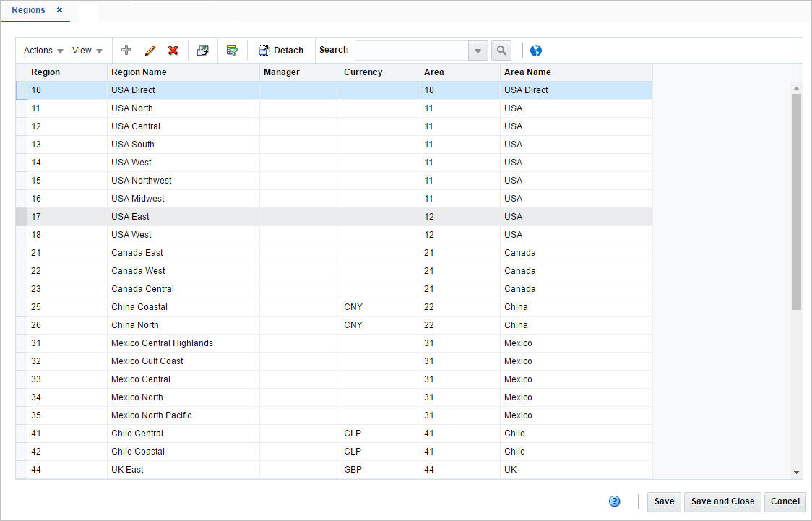This screenshot has width=812, height=521.
Task: Click the Area column header
Action: 460,72
